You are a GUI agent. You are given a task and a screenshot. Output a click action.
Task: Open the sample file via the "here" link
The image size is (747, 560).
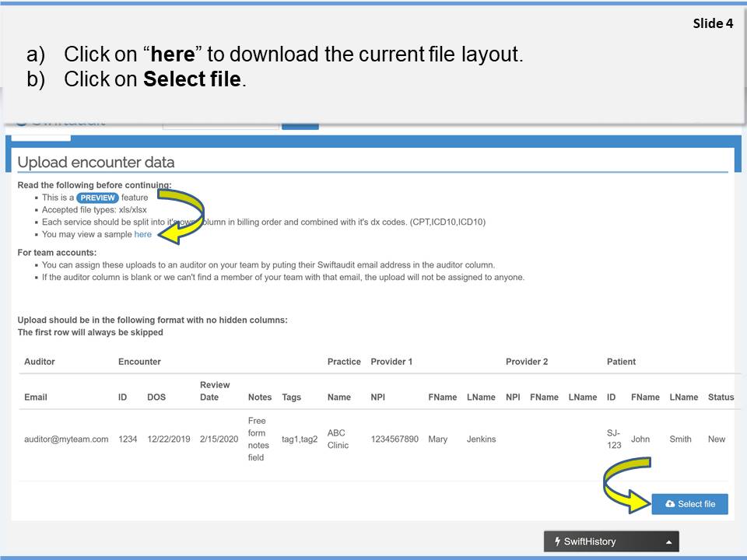pyautogui.click(x=143, y=234)
